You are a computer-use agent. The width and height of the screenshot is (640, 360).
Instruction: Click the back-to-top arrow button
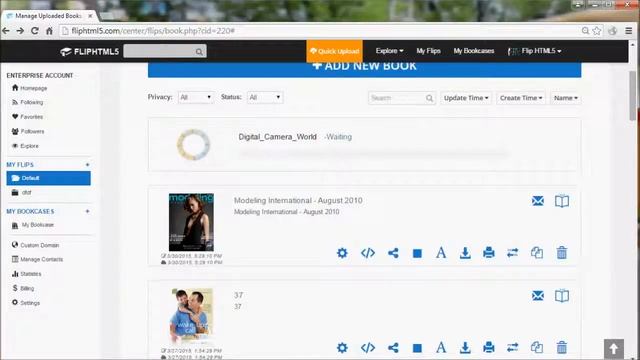[614, 349]
